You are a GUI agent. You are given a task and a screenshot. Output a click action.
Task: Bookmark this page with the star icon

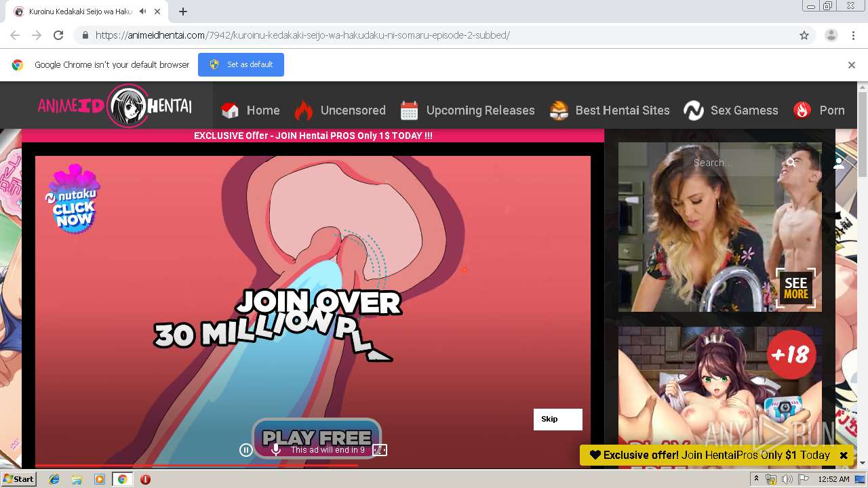pyautogui.click(x=804, y=35)
